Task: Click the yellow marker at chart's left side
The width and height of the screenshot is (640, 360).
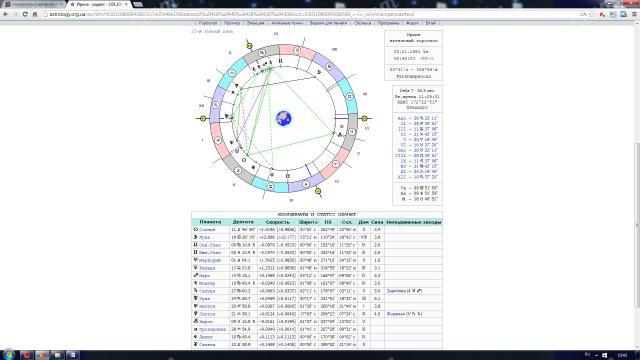Action: (203, 118)
